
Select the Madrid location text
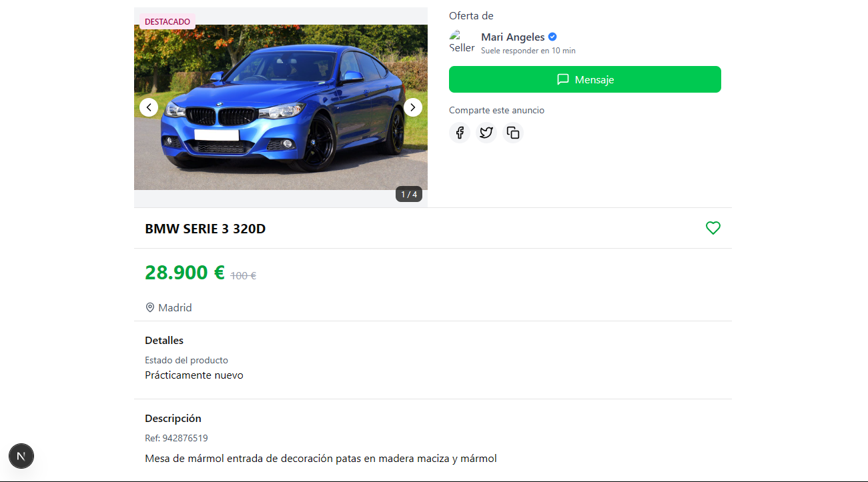click(x=175, y=307)
